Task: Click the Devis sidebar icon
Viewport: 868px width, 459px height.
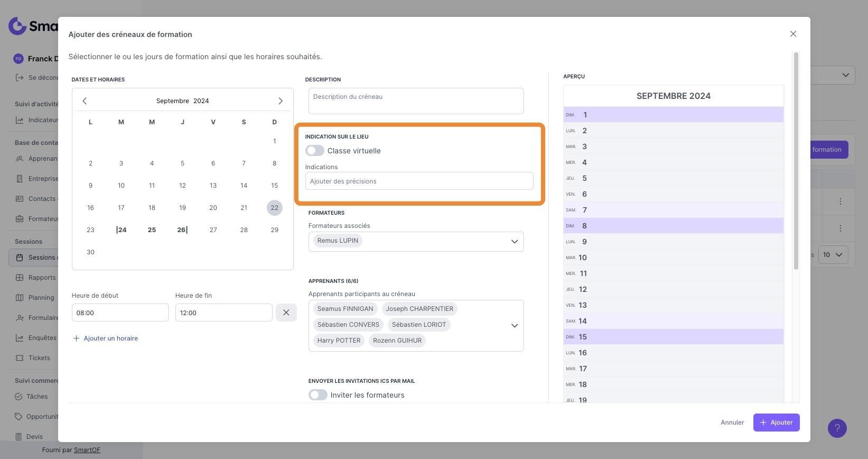Action: pos(20,437)
